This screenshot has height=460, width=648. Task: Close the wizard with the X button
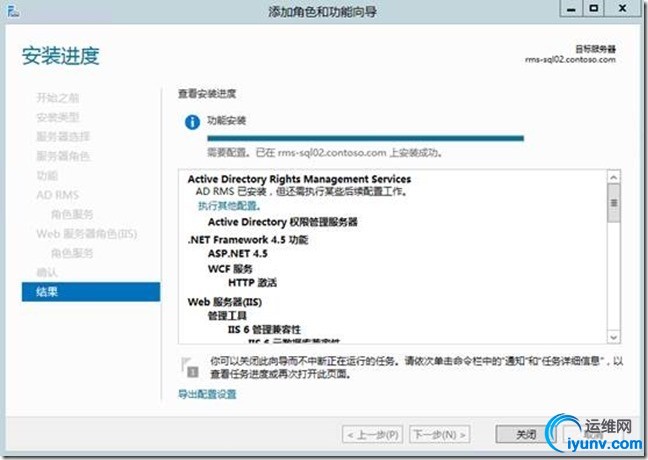click(622, 9)
